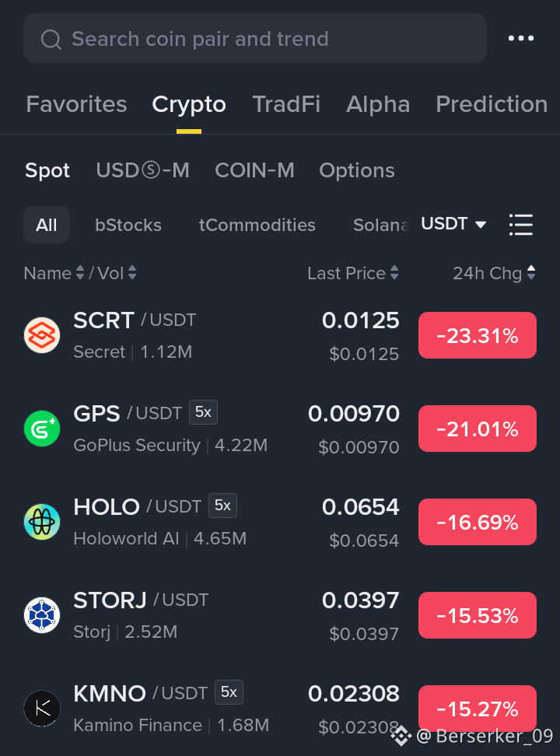Tap the STORJ coin logo
The image size is (560, 756).
[42, 614]
